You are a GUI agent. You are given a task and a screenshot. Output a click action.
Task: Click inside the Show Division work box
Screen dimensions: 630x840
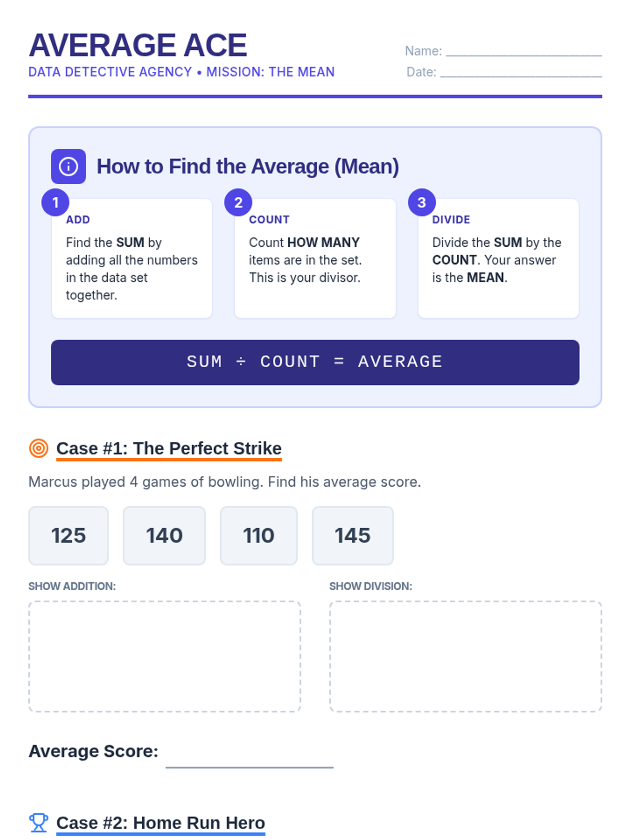(465, 656)
